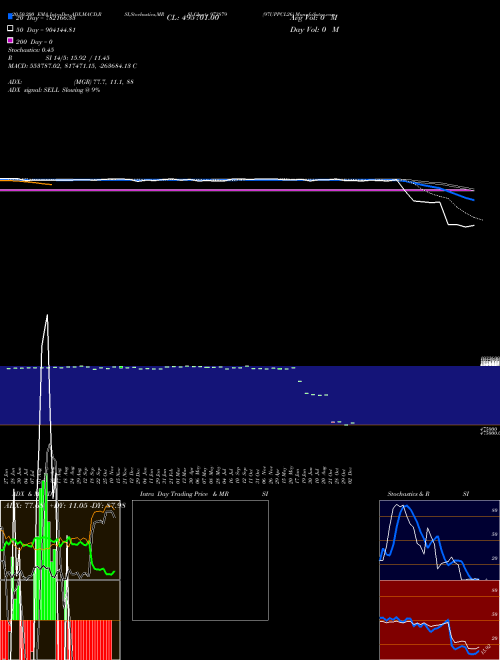Select the 'Stochastics: 0.45' readout

point(31,50)
